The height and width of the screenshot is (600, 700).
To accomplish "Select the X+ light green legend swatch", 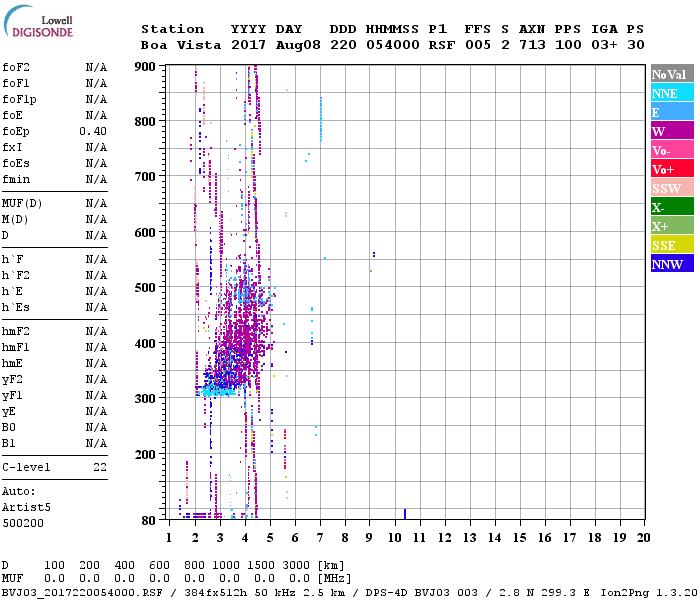I will (x=672, y=226).
